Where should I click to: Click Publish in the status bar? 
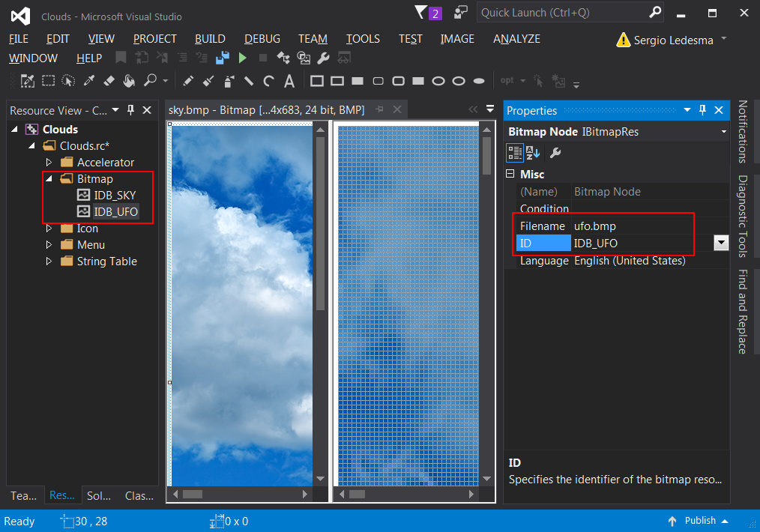[x=699, y=521]
